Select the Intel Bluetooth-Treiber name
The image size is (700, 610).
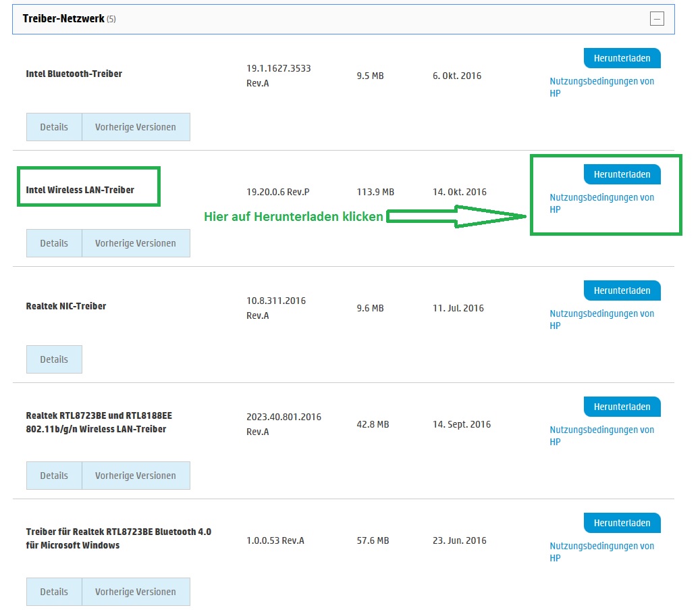click(74, 74)
